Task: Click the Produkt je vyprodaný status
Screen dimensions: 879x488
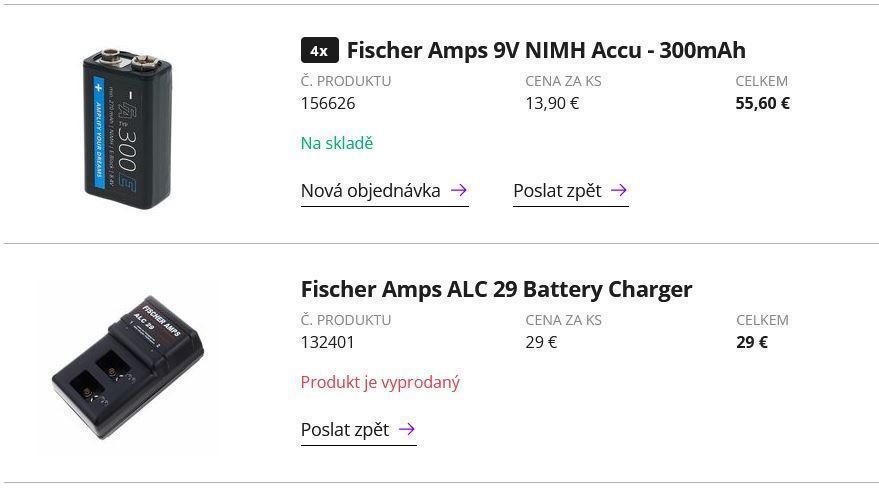Action: click(380, 382)
